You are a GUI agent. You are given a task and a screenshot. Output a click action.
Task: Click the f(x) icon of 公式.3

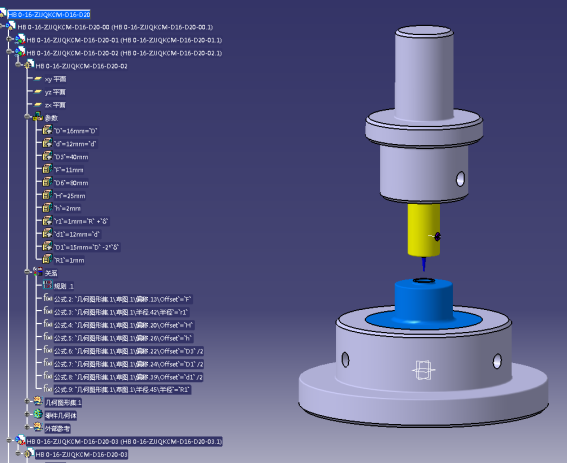pyautogui.click(x=48, y=311)
